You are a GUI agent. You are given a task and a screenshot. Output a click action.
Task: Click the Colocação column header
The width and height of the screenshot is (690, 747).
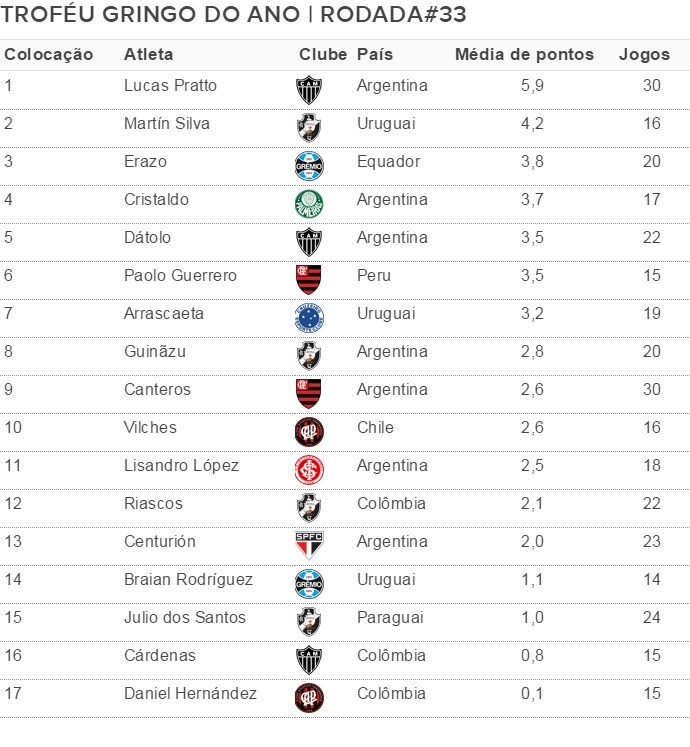(49, 54)
